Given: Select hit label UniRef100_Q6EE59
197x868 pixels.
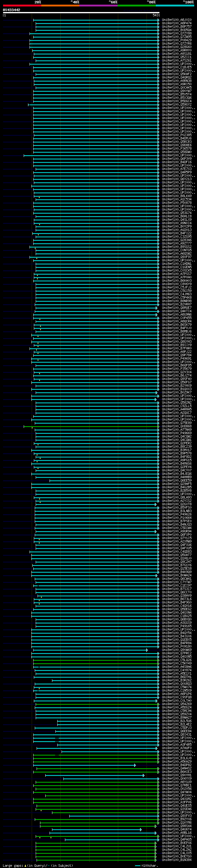Looking at the screenshot, I should 176,481.
